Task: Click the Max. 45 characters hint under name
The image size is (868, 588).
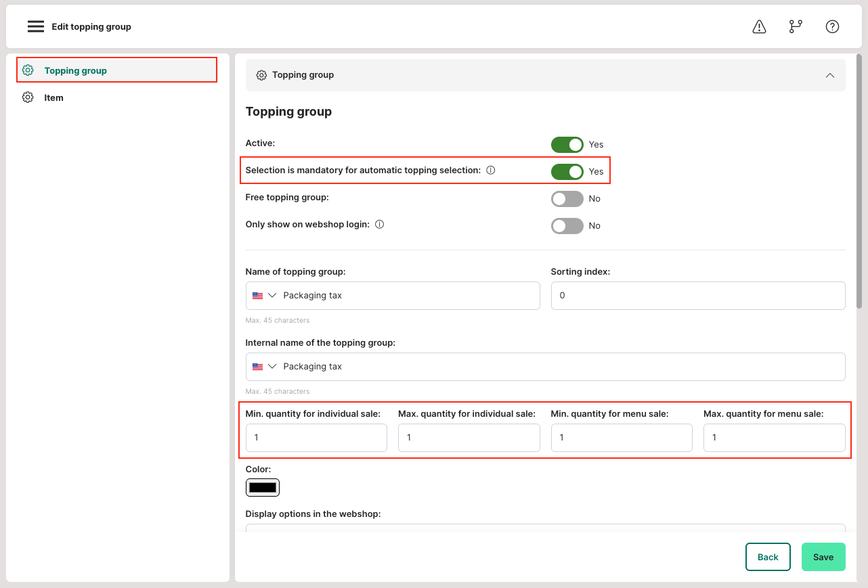Action: click(x=278, y=320)
